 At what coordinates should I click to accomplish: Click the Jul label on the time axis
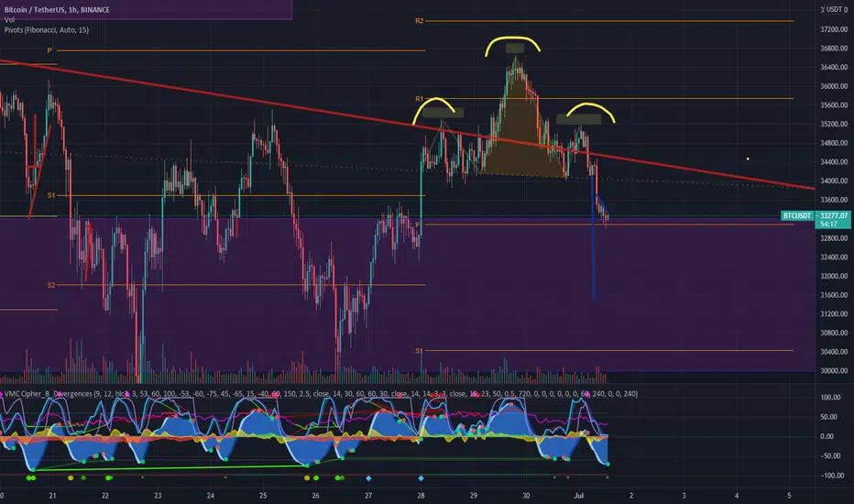(x=579, y=495)
